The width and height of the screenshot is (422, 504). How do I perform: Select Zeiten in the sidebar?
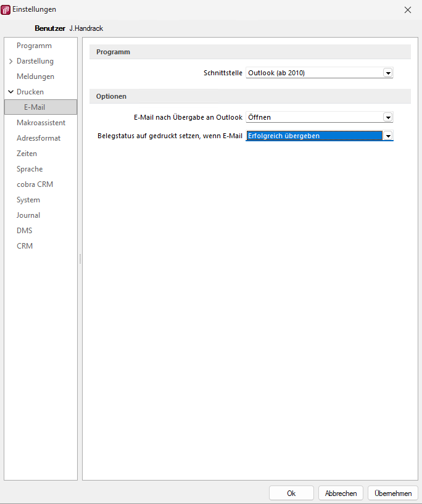(x=27, y=154)
